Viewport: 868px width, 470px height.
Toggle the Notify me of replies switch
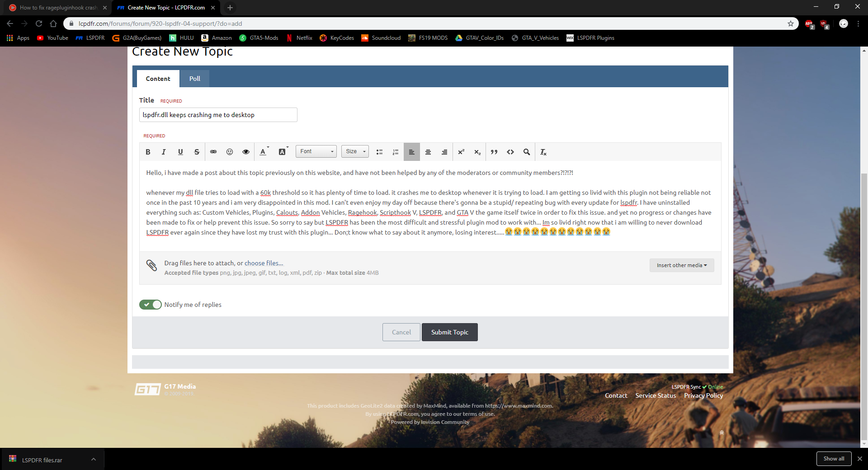click(x=151, y=305)
